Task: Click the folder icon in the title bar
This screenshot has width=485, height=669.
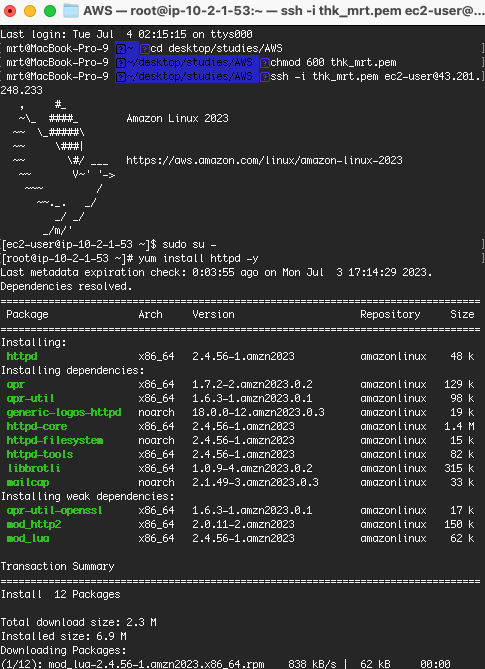Action: tap(71, 11)
